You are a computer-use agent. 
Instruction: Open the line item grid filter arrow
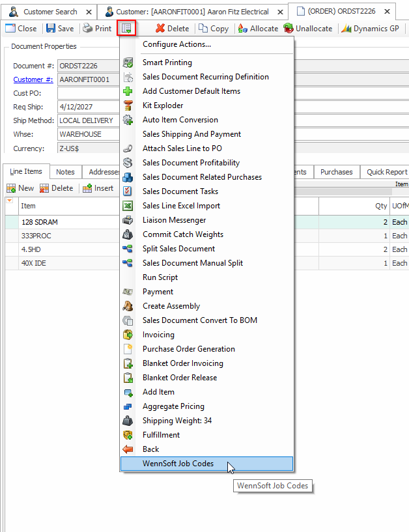[x=9, y=201]
